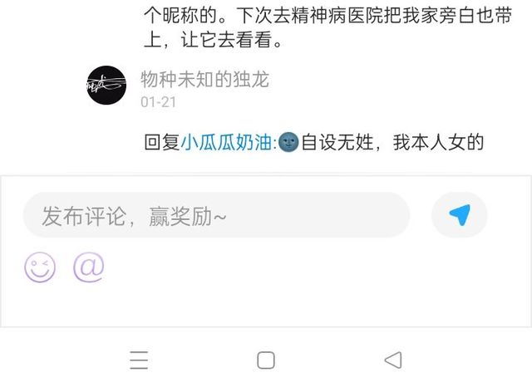
Task: Tap the Android home square icon
Action: (266, 360)
